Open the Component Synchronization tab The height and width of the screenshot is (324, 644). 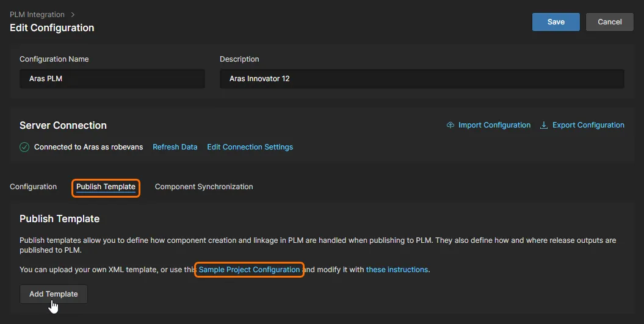pos(204,187)
